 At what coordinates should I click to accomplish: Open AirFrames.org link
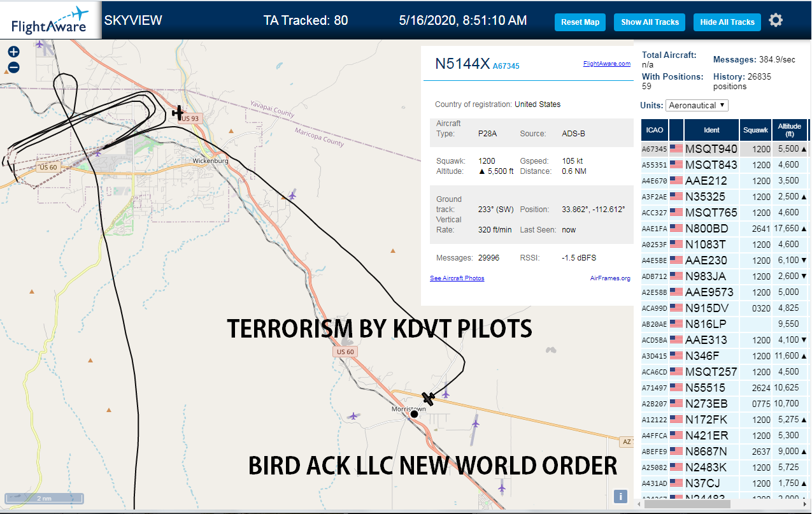pyautogui.click(x=610, y=278)
